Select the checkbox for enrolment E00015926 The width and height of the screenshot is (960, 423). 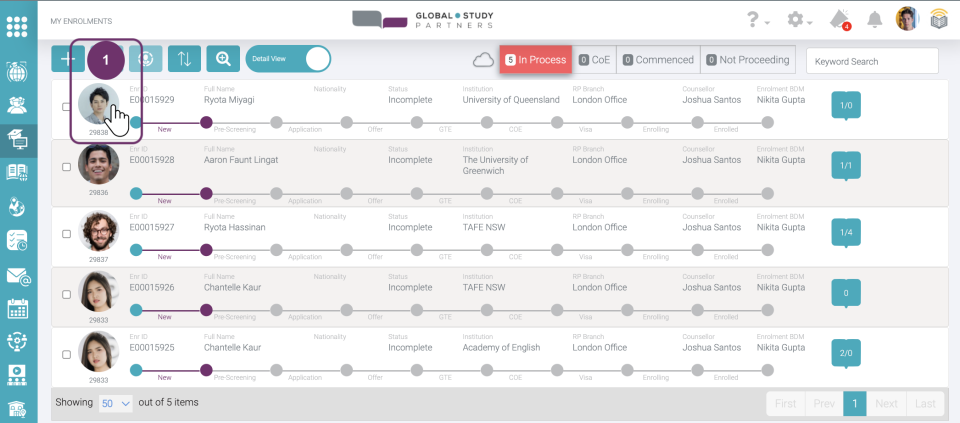(x=67, y=294)
